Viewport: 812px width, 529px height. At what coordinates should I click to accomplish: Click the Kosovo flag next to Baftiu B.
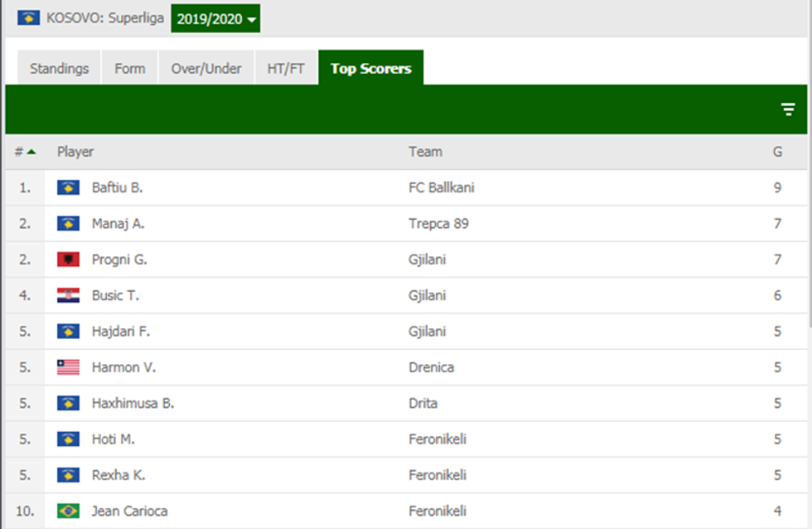coord(68,187)
